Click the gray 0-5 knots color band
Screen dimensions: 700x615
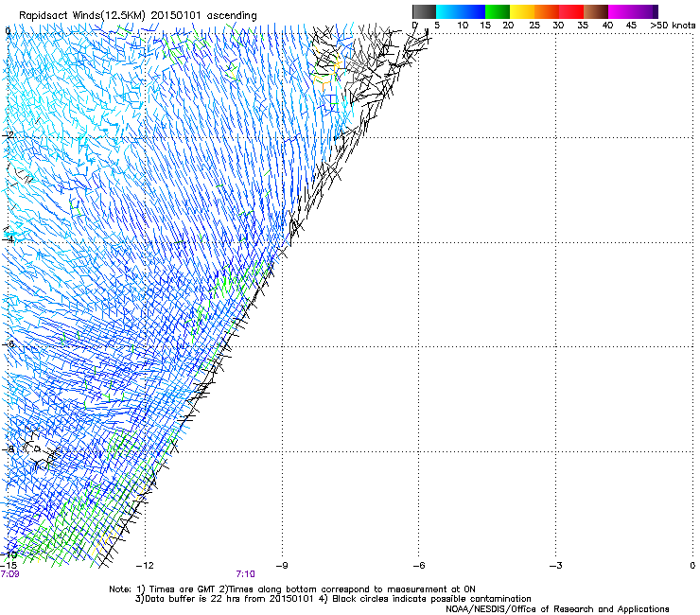[x=424, y=11]
